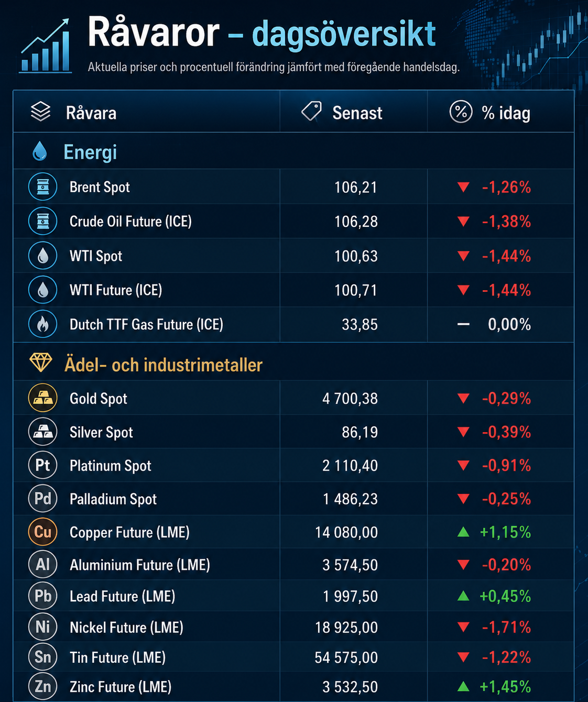The width and height of the screenshot is (588, 702).
Task: Select the Energi section heading
Action: click(90, 152)
